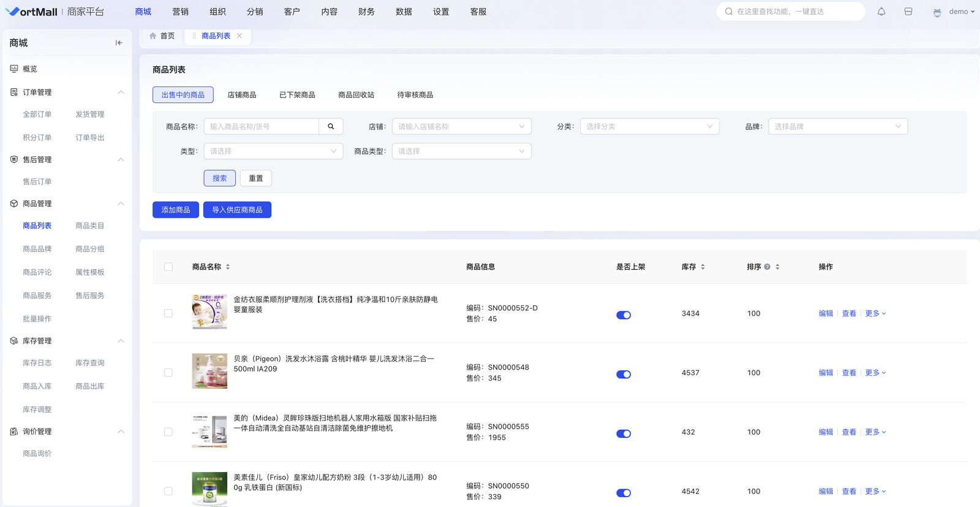Open the 店铺 dropdown
This screenshot has width=980, height=507.
tap(461, 127)
